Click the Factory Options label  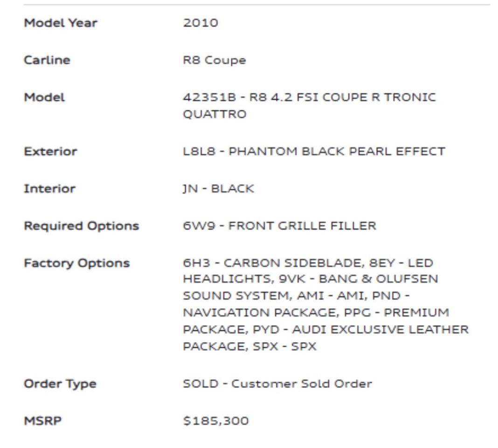[76, 263]
